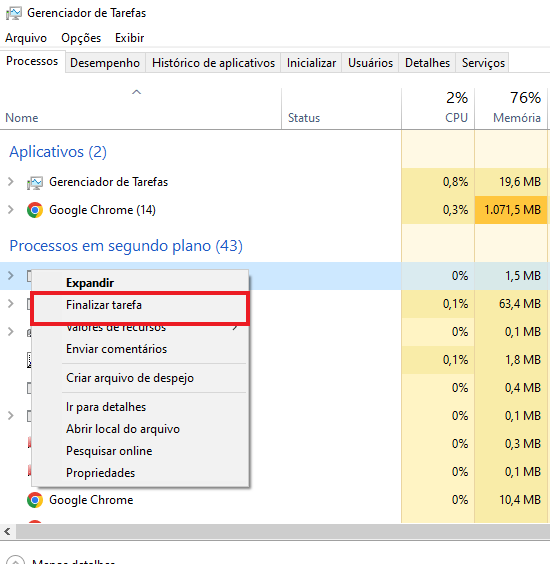Click the Google Chrome (14) app icon
This screenshot has height=564, width=550.
pyautogui.click(x=35, y=210)
